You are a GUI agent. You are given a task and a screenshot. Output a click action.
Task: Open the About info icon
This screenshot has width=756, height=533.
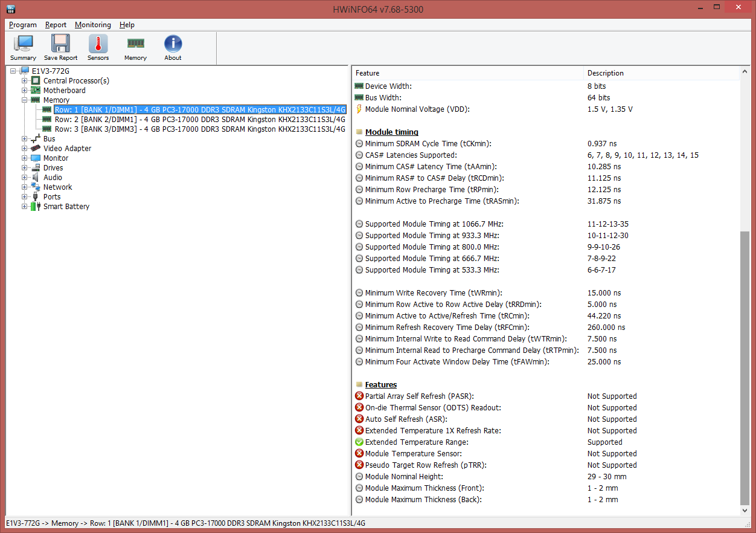(x=173, y=44)
